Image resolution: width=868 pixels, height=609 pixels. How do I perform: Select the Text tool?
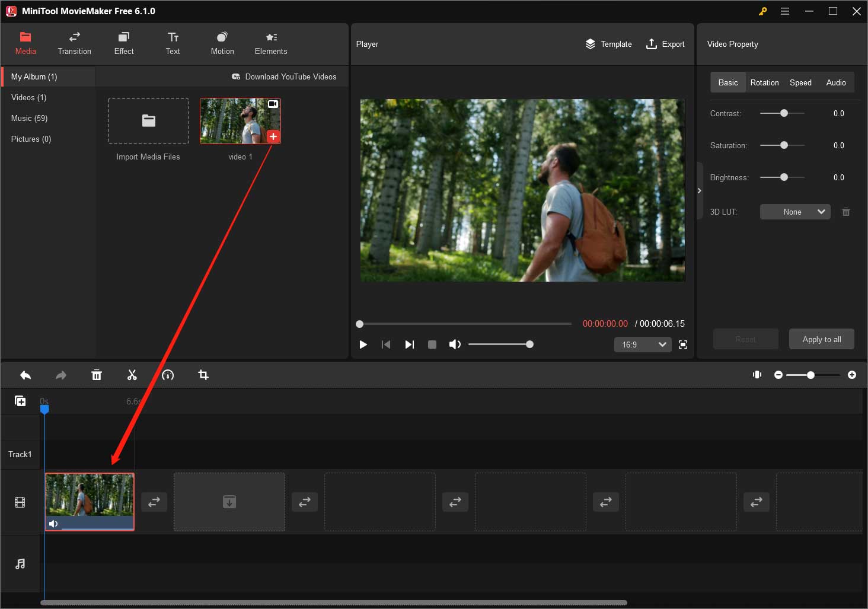pos(173,37)
